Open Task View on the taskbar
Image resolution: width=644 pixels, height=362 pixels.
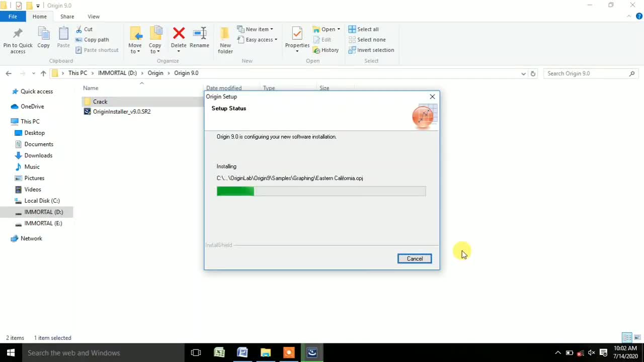coord(196,353)
